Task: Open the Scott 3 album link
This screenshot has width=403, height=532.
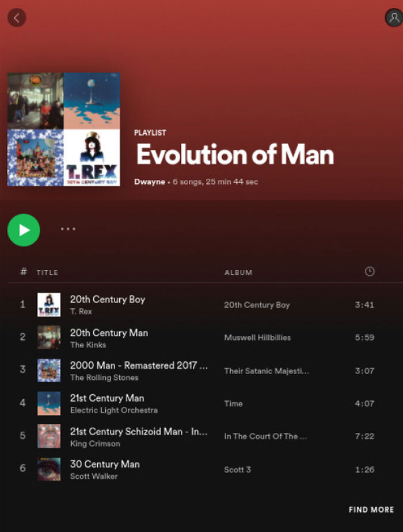Action: pyautogui.click(x=237, y=469)
